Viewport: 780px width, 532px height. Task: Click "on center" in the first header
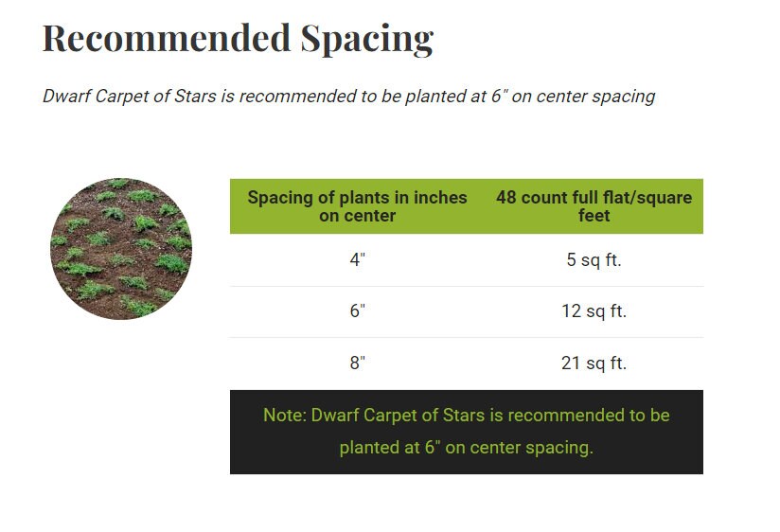tap(357, 216)
